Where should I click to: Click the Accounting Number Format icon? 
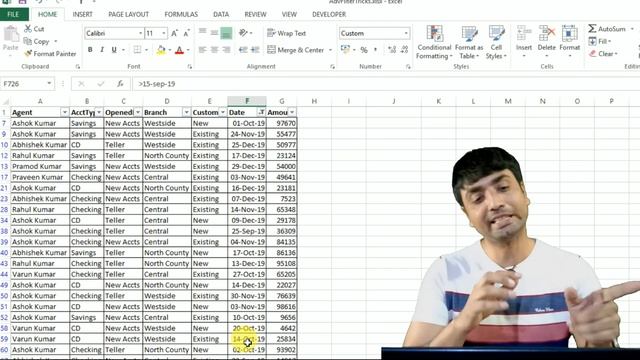pos(345,50)
